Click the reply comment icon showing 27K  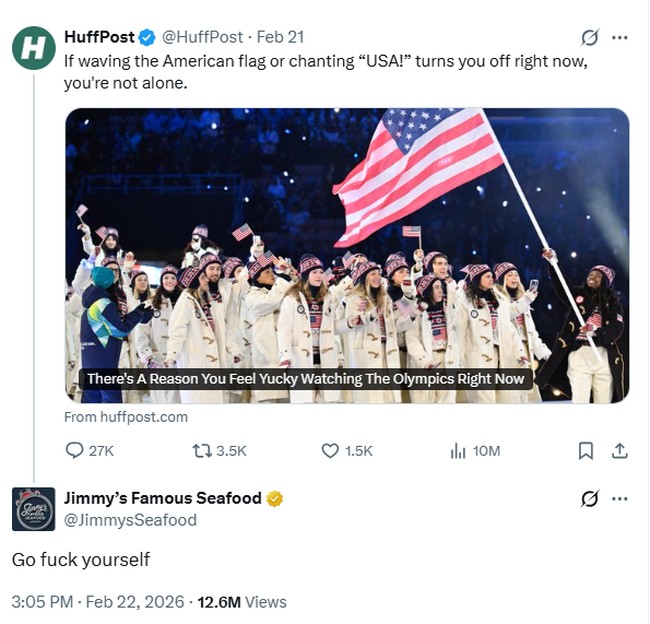tap(75, 451)
